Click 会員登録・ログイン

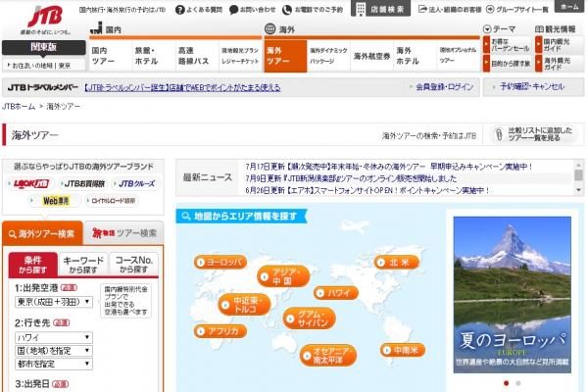tap(444, 87)
